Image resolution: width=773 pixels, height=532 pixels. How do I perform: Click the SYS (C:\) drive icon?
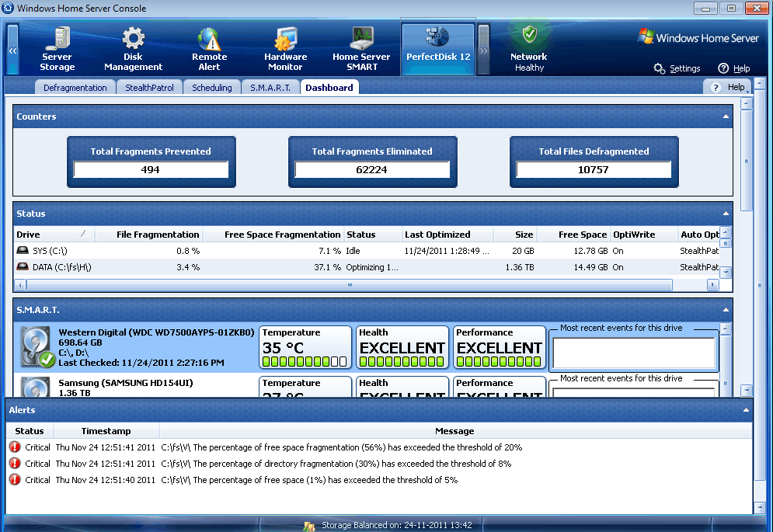[23, 251]
